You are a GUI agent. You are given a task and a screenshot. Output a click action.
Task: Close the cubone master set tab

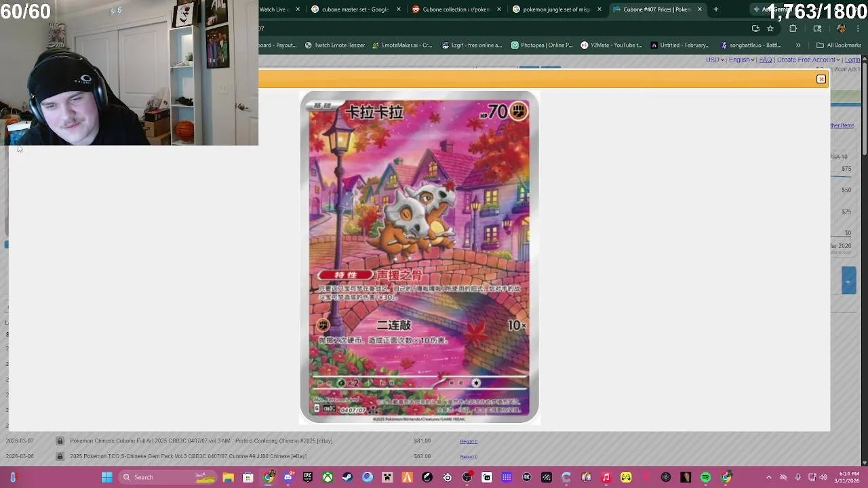coord(399,9)
